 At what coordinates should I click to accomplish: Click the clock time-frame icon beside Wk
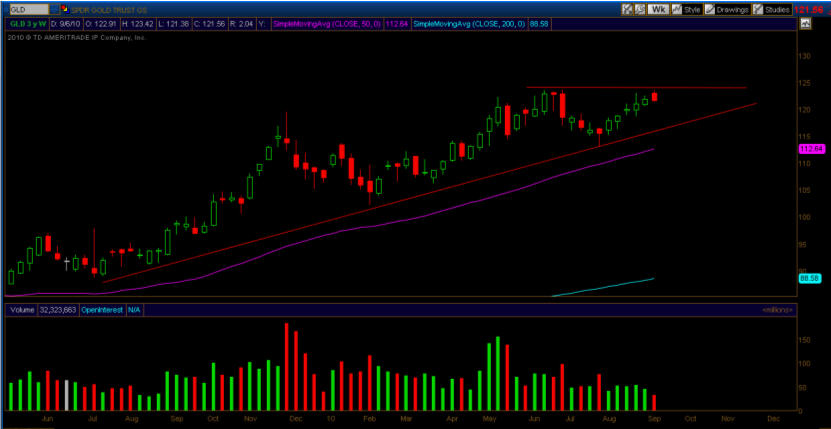click(640, 9)
